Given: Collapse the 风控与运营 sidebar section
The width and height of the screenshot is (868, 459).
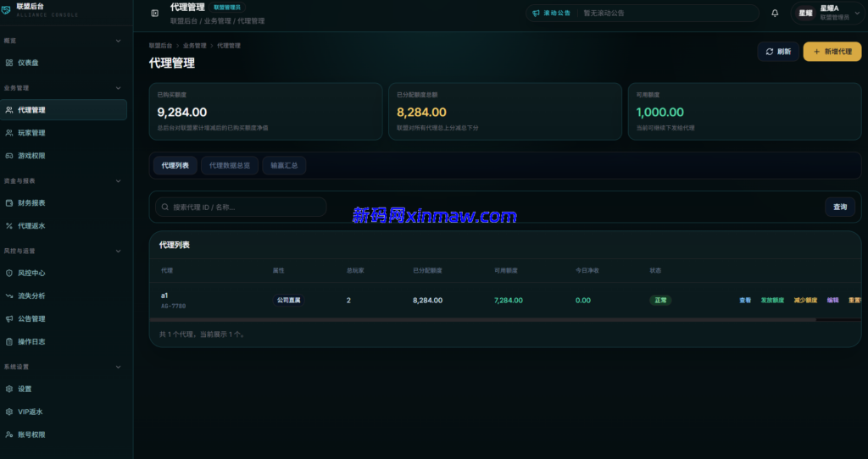Looking at the screenshot, I should (118, 251).
